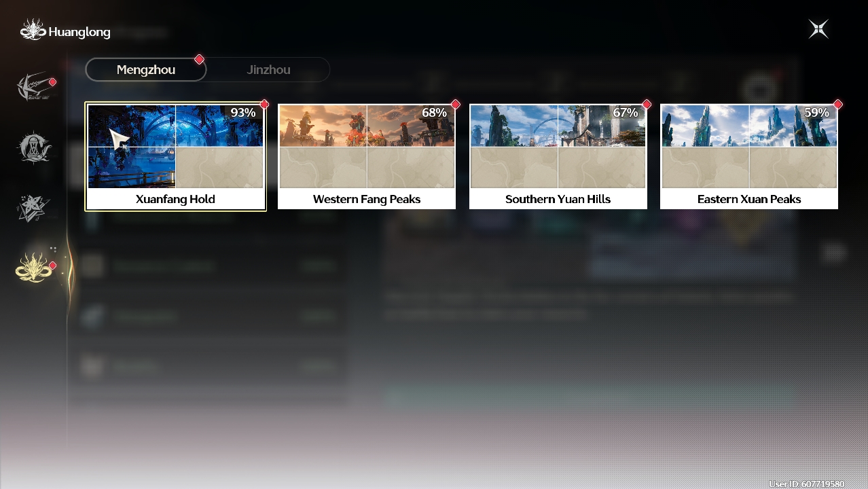Choose the star-shaped third sidebar emblem
This screenshot has width=868, height=489.
[34, 208]
